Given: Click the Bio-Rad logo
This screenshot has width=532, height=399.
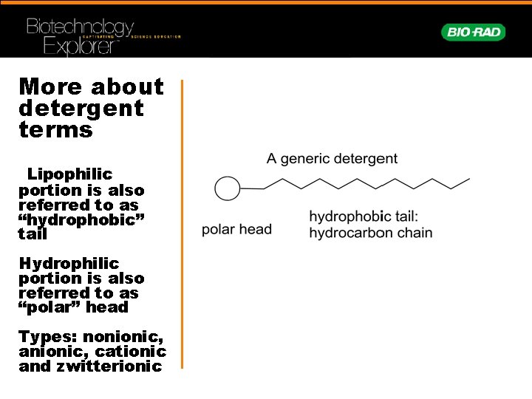Looking at the screenshot, I should pos(473,33).
